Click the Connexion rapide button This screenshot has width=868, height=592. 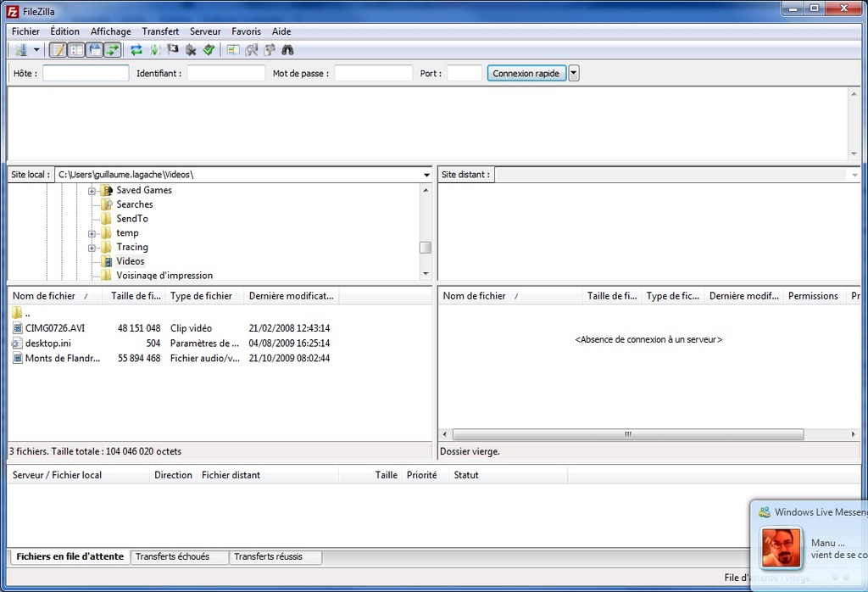point(526,73)
